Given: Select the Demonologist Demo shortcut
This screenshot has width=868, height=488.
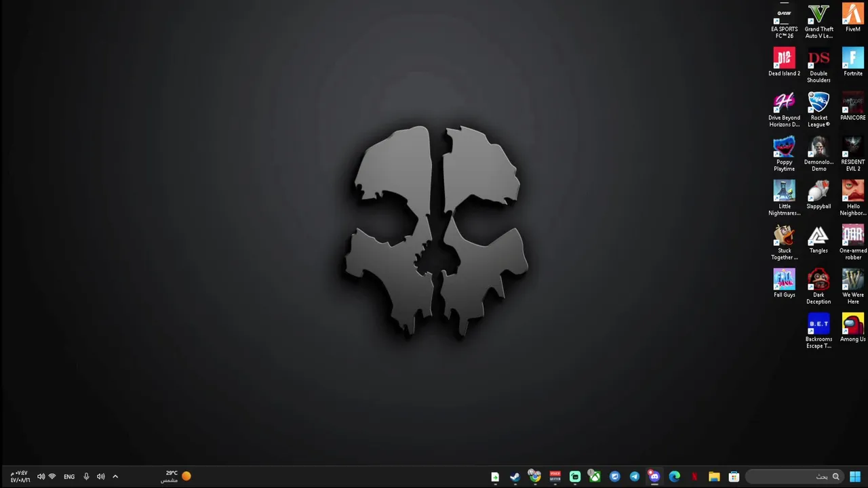Looking at the screenshot, I should (818, 154).
